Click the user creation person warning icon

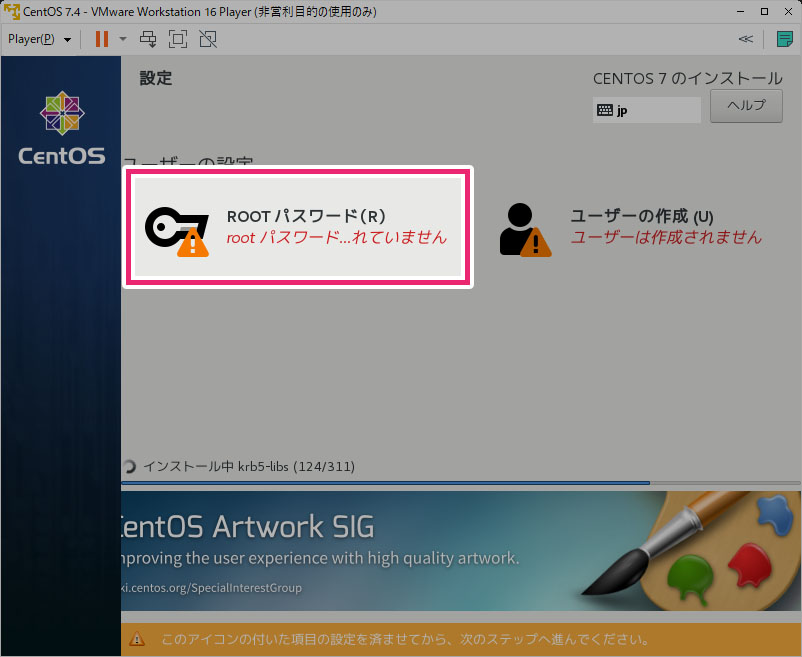(525, 230)
